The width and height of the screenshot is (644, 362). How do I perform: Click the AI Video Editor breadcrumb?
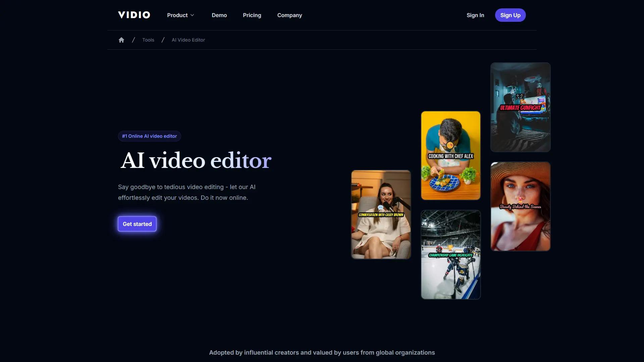[188, 40]
